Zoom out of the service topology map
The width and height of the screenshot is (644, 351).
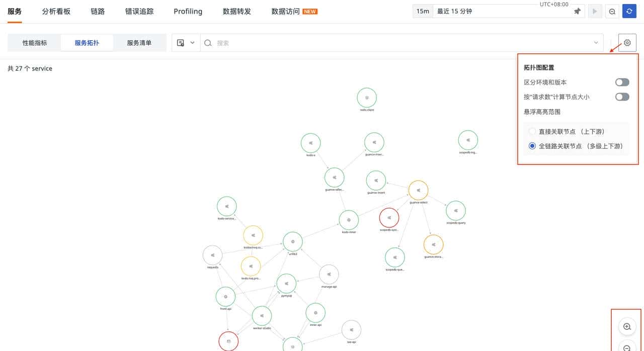click(x=626, y=347)
